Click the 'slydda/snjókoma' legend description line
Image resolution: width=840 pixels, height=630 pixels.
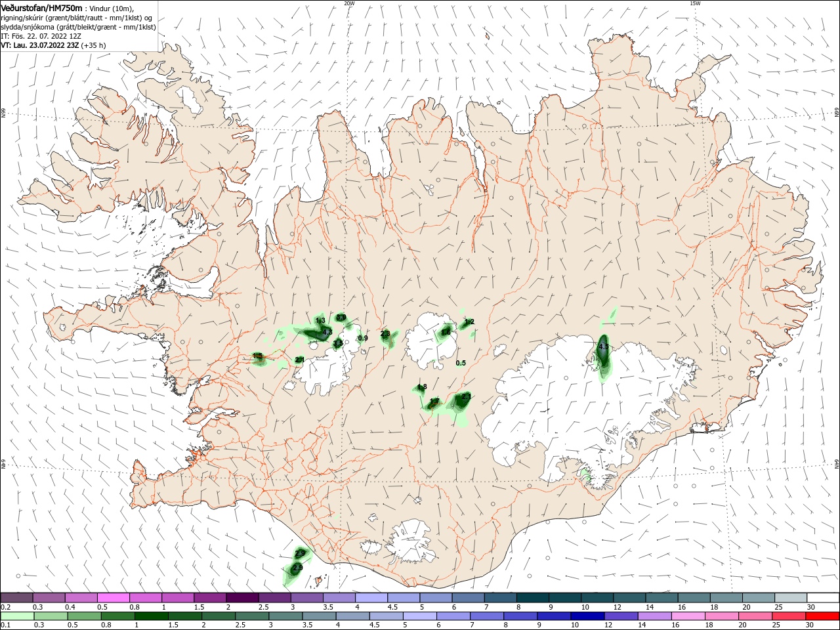tap(78, 27)
